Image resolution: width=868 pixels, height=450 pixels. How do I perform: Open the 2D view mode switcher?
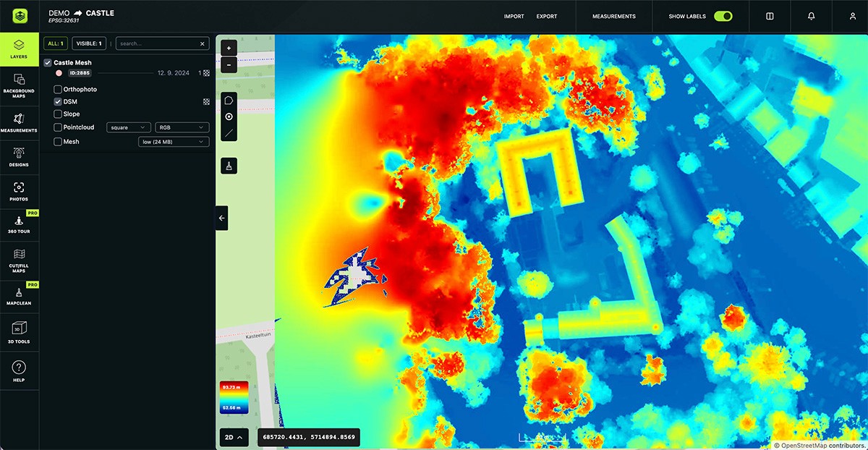[x=234, y=437]
